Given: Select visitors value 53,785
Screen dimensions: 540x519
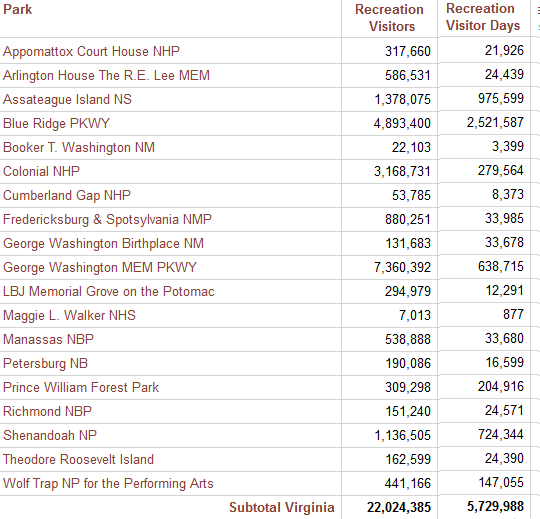Looking at the screenshot, I should click(x=411, y=196).
